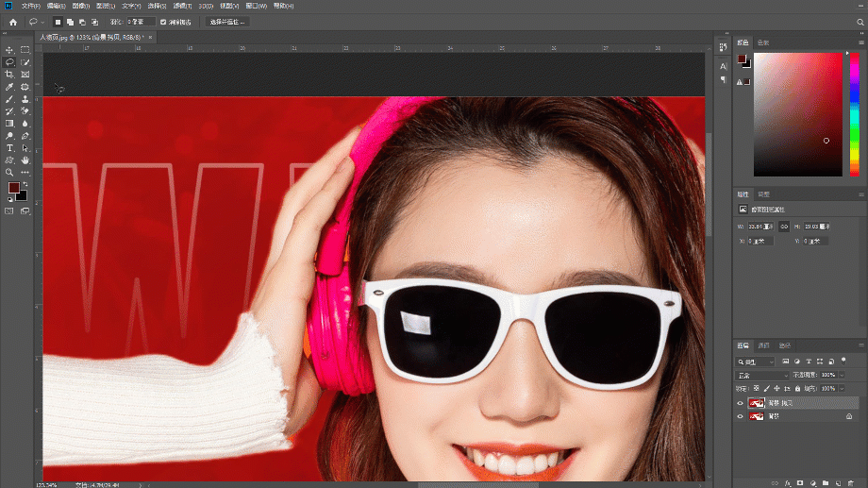Toggle visibility of the locked background layer

tap(740, 416)
